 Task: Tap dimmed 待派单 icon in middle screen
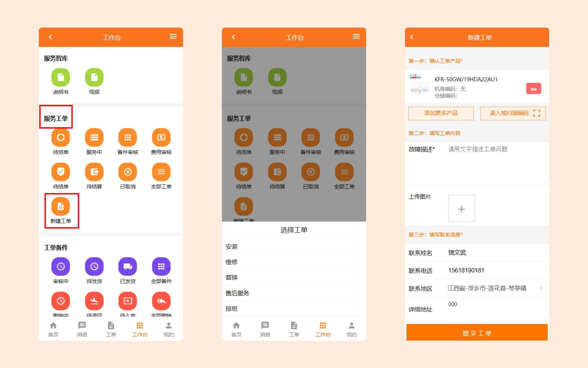[x=243, y=138]
